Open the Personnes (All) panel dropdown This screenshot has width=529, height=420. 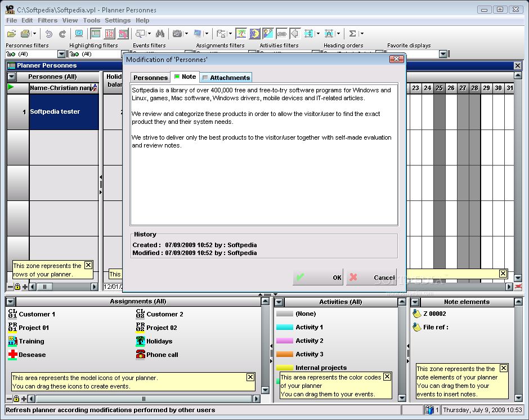[11, 77]
